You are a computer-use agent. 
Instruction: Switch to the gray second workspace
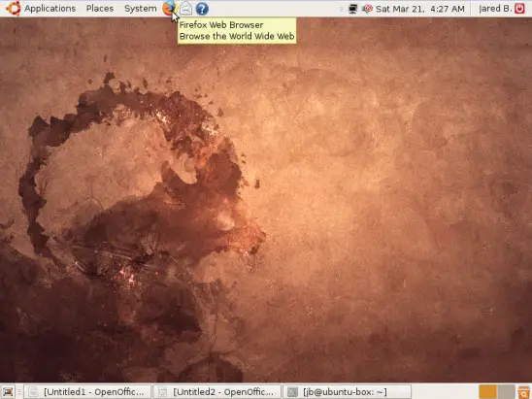coord(506,392)
